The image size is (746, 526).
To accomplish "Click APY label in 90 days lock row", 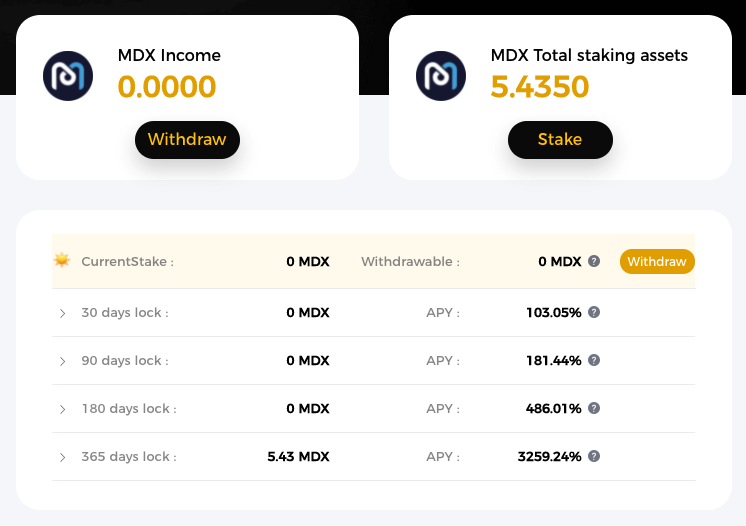I will [x=443, y=361].
